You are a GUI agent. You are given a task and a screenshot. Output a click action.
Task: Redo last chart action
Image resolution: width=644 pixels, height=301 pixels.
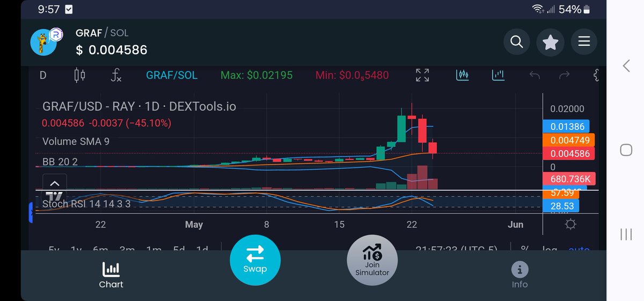pyautogui.click(x=564, y=75)
